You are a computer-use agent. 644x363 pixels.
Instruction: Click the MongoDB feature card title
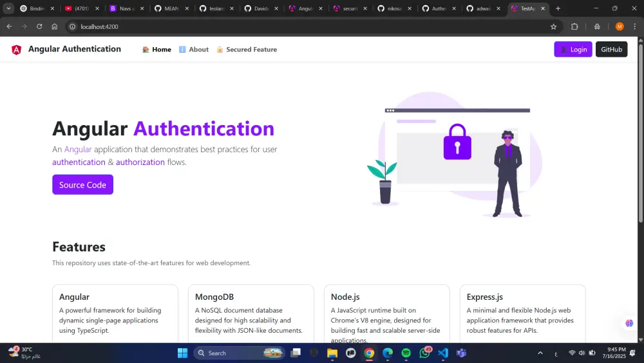pos(214,297)
